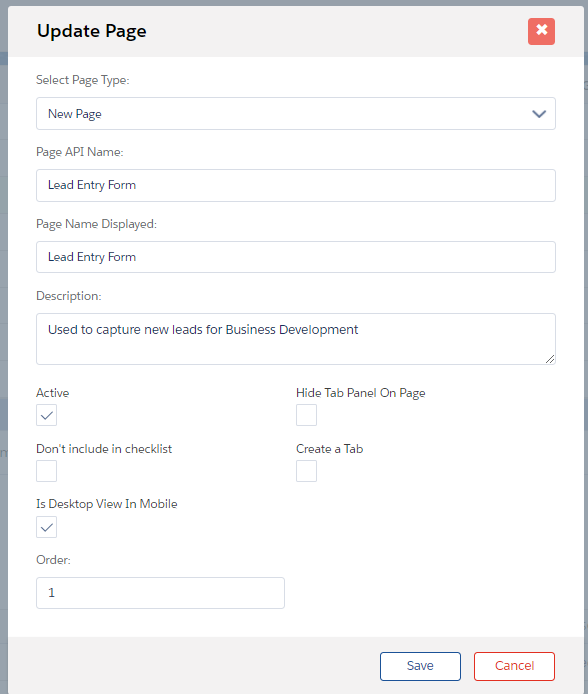Toggle Is Desktop View In Mobile checkbox

[46, 527]
